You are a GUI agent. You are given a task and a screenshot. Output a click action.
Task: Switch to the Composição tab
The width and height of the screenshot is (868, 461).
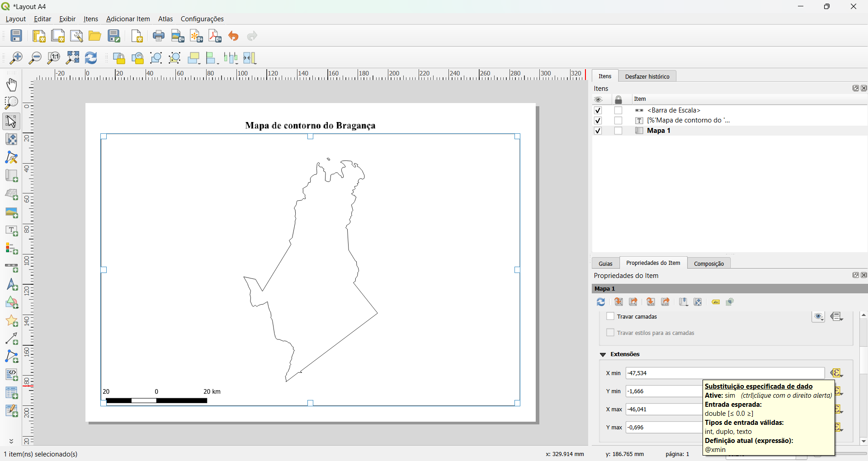pos(708,263)
